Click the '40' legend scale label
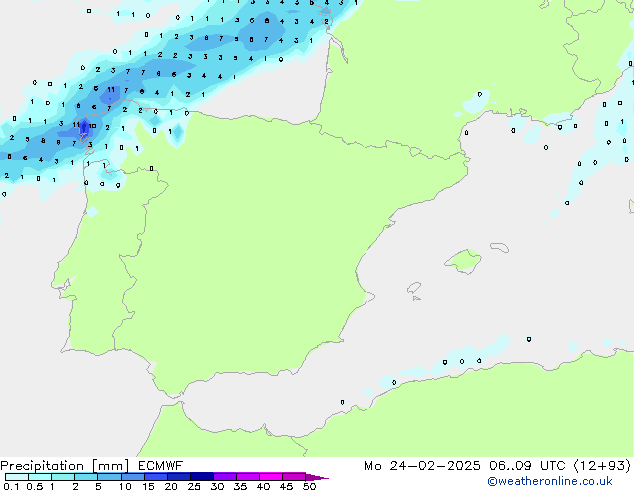This screenshot has width=634, height=490. [263, 486]
